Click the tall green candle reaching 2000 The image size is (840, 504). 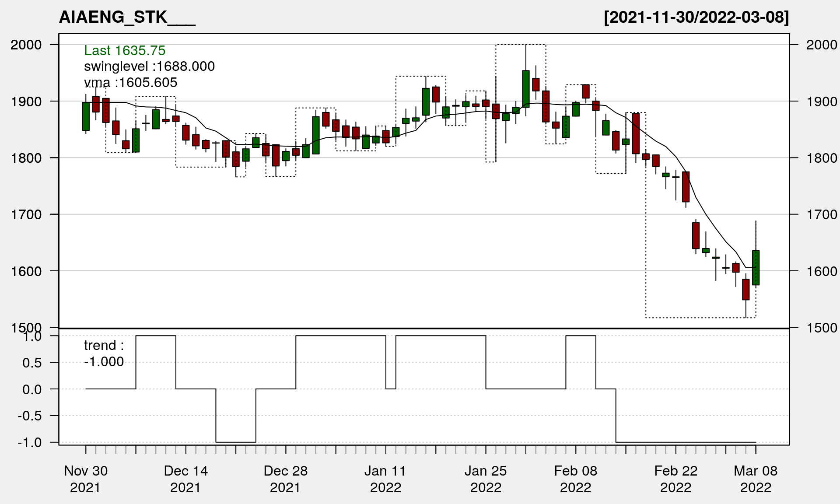pyautogui.click(x=526, y=89)
